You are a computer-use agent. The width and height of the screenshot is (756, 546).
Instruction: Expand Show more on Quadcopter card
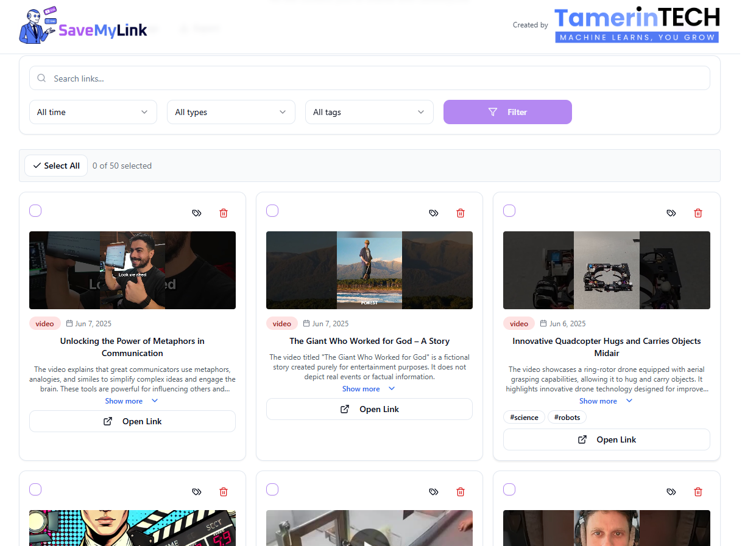[x=606, y=401]
